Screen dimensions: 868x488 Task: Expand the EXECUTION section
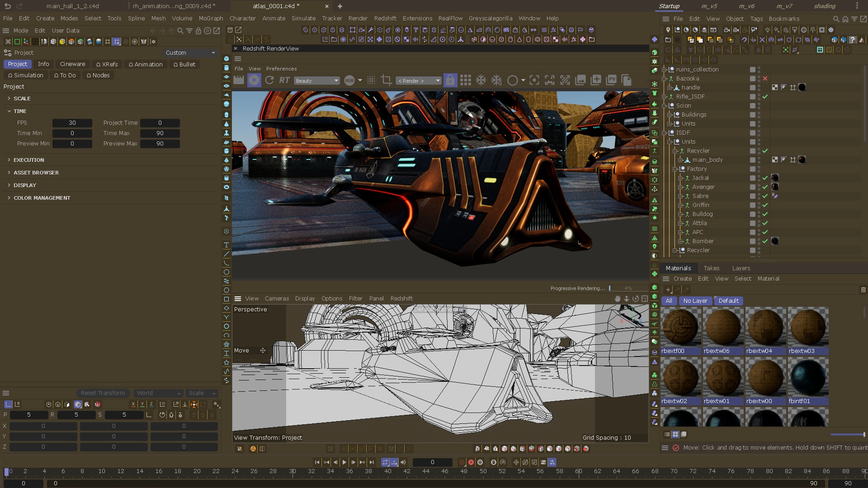(9, 160)
